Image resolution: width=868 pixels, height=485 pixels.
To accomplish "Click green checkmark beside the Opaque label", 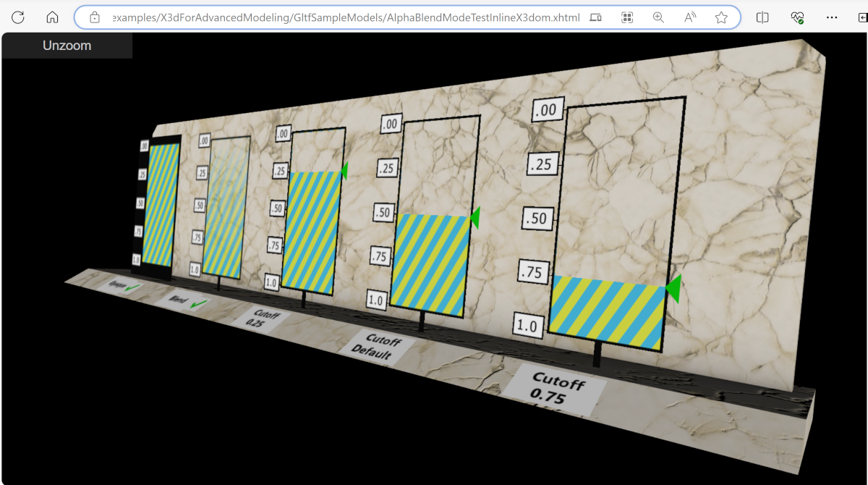I will tap(132, 288).
